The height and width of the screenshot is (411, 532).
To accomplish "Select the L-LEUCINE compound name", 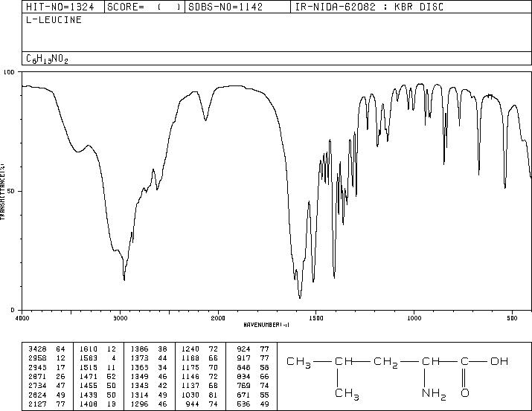I will [x=54, y=19].
